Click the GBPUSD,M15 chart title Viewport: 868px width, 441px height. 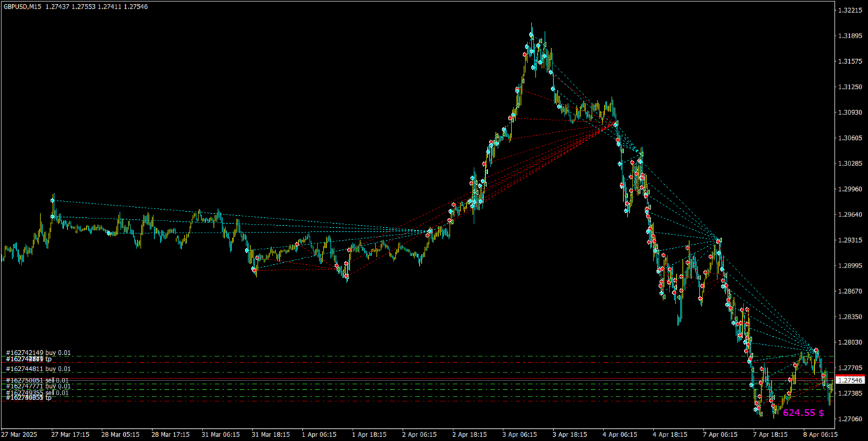[x=22, y=7]
